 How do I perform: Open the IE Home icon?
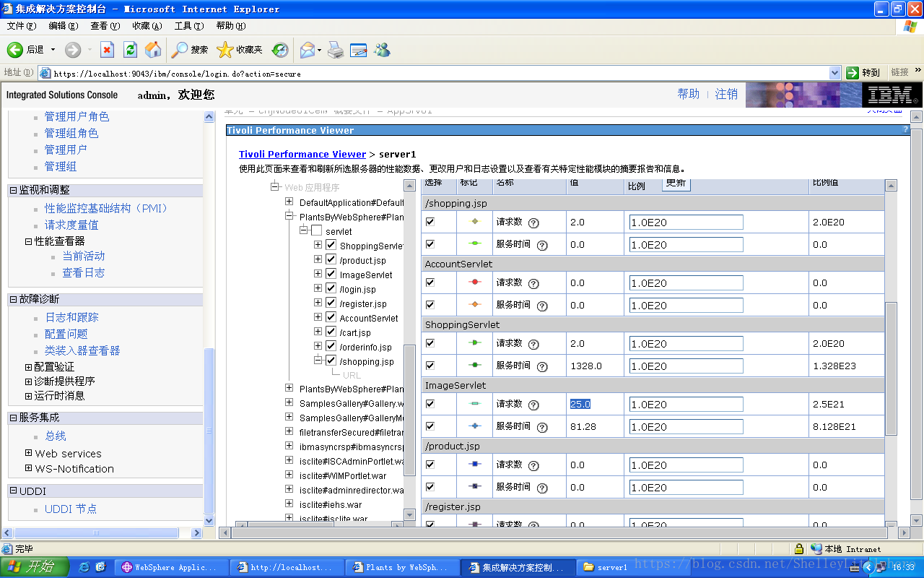pos(153,49)
